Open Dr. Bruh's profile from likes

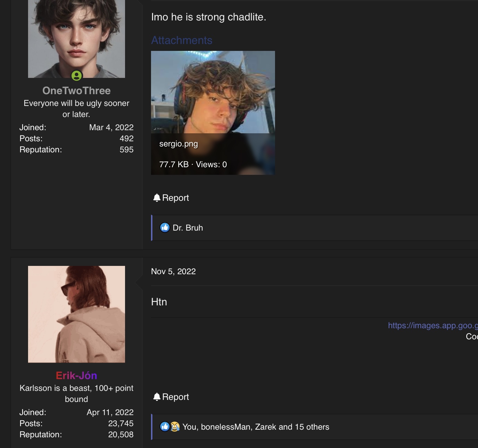[x=188, y=228]
